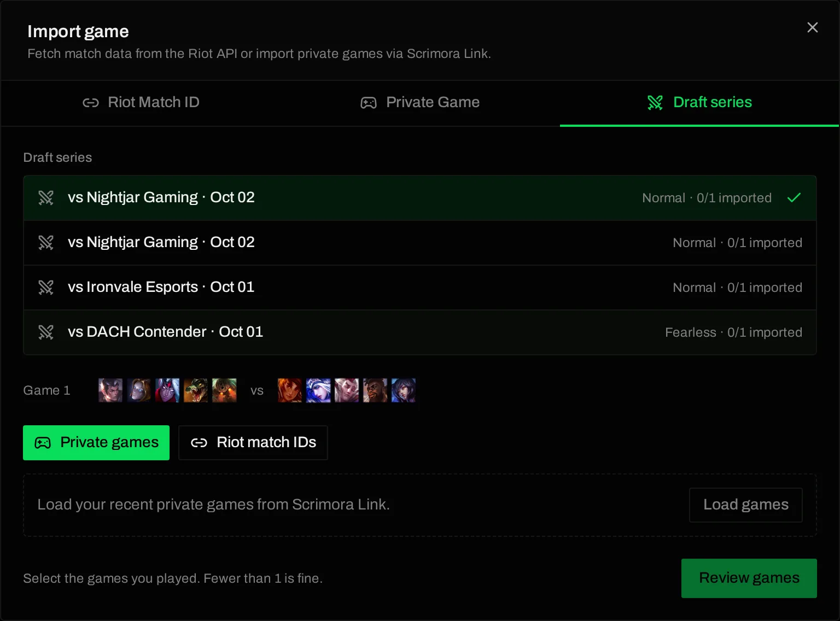This screenshot has width=840, height=621.
Task: Click the Import game dialog title
Action: tap(78, 31)
